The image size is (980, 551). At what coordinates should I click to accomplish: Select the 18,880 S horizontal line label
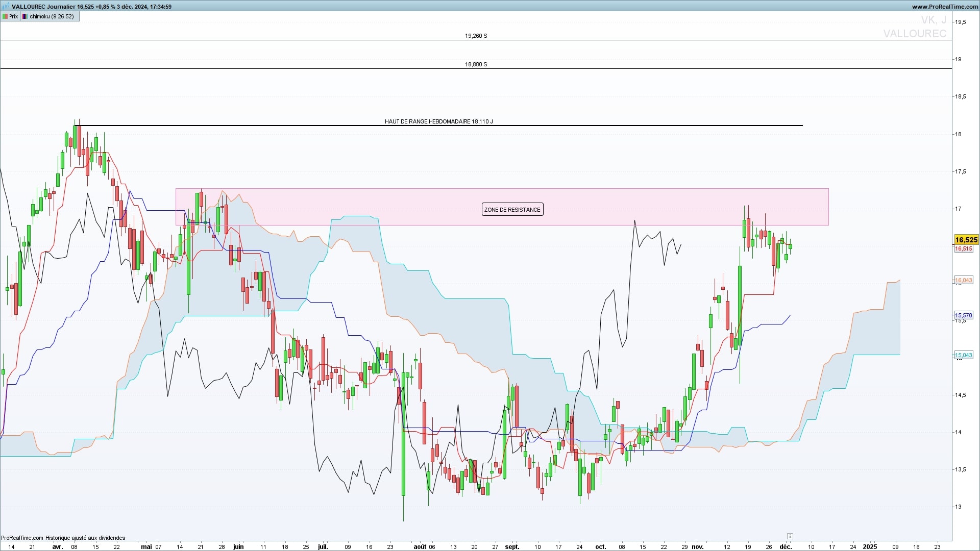tap(476, 64)
